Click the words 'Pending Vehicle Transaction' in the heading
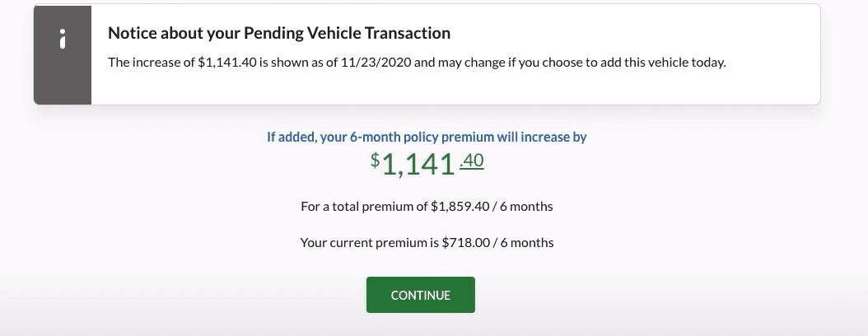868x336 pixels. [x=347, y=33]
